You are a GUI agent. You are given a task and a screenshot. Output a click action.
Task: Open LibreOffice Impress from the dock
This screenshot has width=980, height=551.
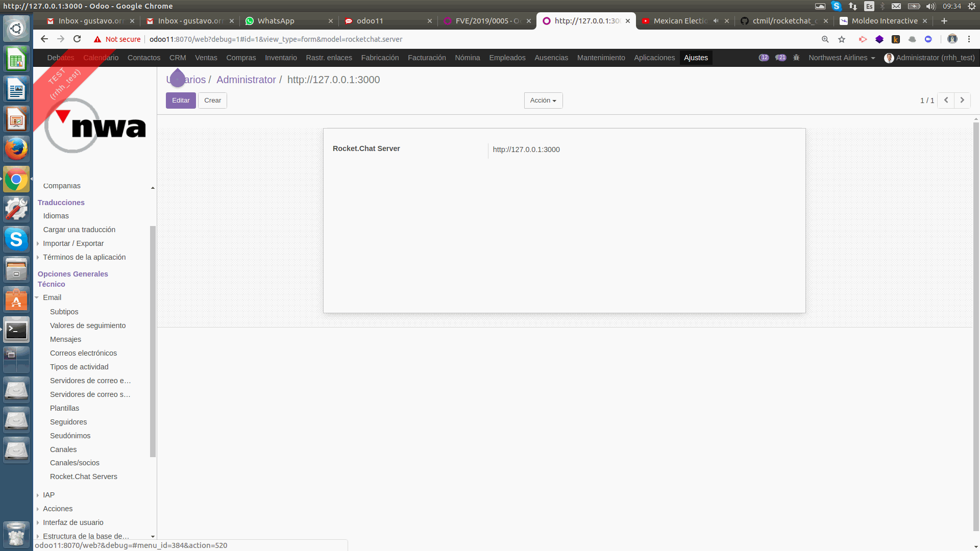point(16,119)
